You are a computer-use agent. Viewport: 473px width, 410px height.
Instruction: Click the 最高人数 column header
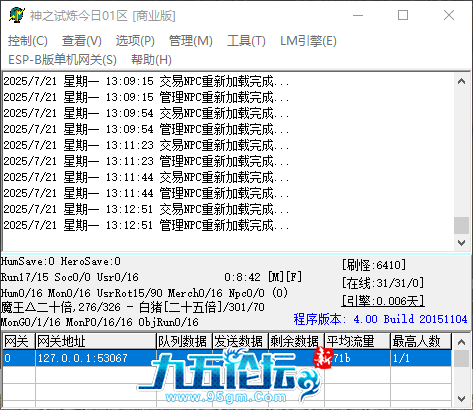pyautogui.click(x=421, y=341)
